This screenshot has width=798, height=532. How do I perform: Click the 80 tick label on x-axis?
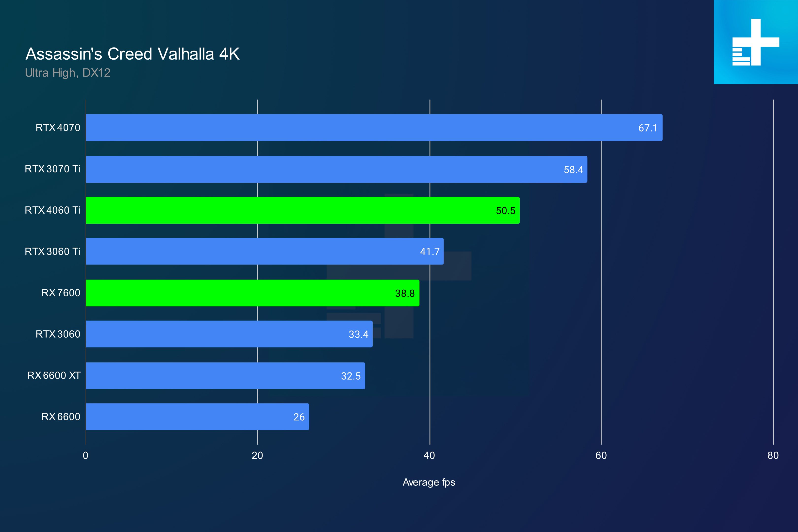[x=773, y=456]
